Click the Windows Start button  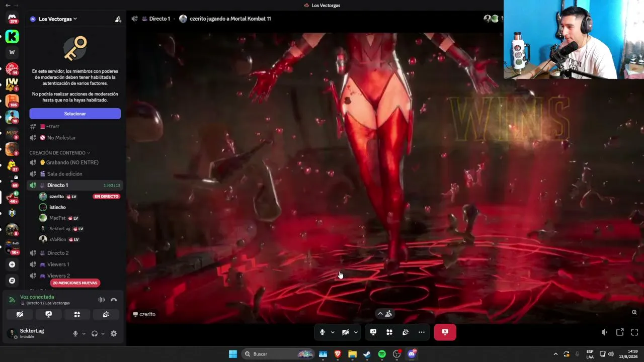coord(233,354)
